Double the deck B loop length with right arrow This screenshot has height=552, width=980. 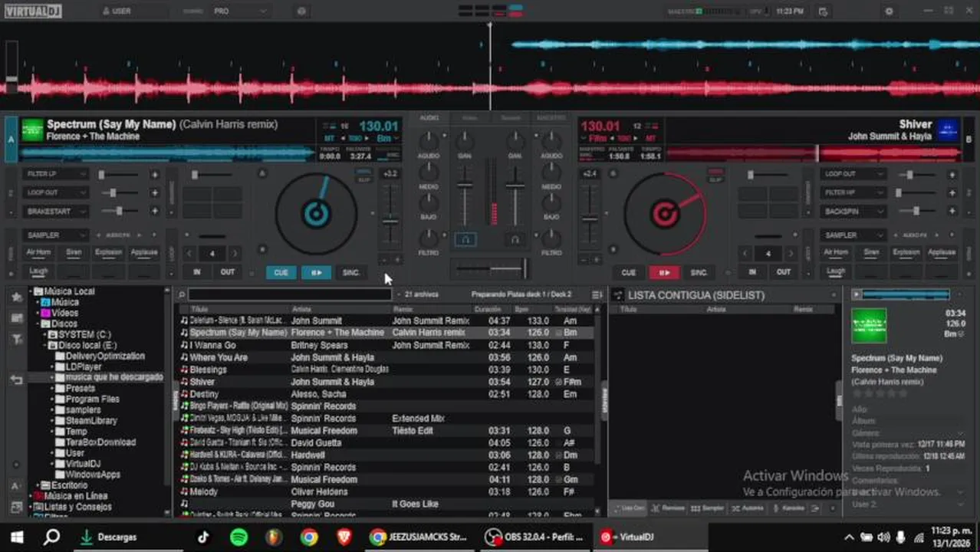(790, 253)
